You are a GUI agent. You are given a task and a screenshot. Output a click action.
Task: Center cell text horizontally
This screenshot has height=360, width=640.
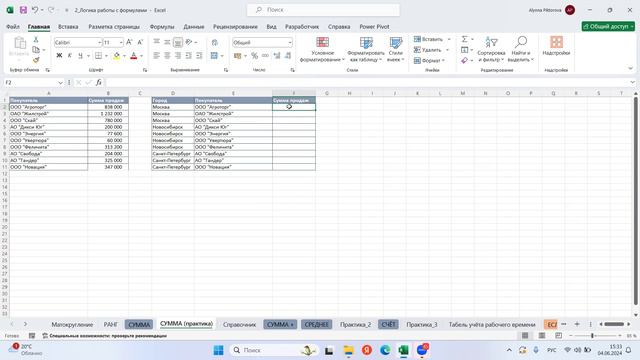167,56
